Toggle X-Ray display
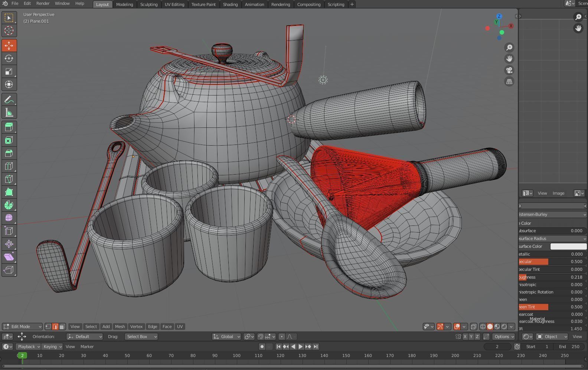Image resolution: width=588 pixels, height=370 pixels. click(x=473, y=327)
